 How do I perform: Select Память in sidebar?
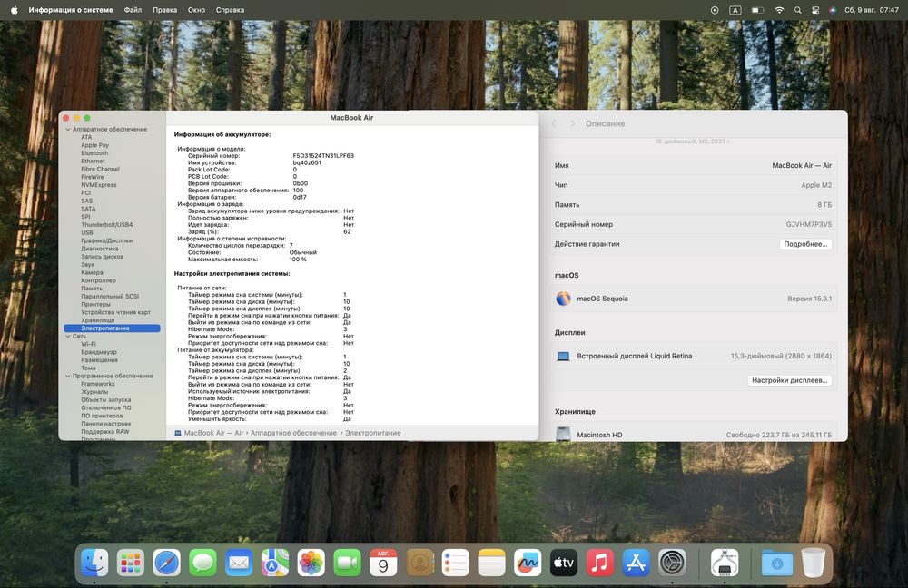(92, 289)
